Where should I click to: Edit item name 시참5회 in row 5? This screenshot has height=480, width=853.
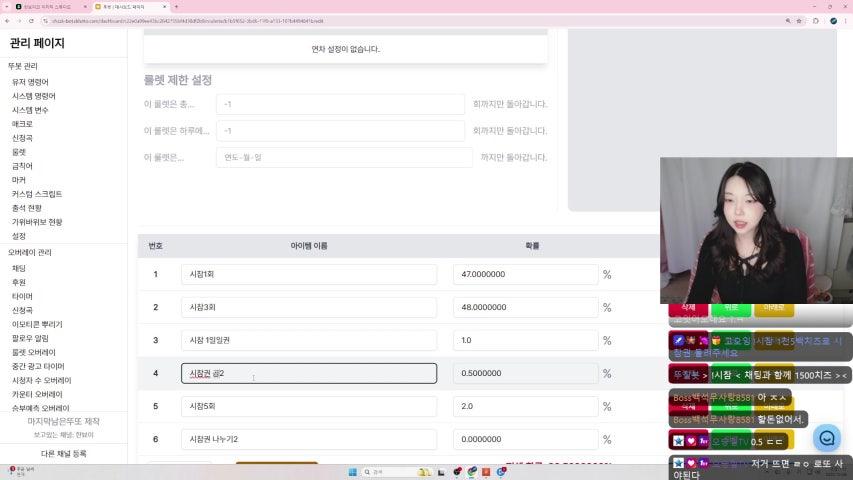click(x=309, y=407)
